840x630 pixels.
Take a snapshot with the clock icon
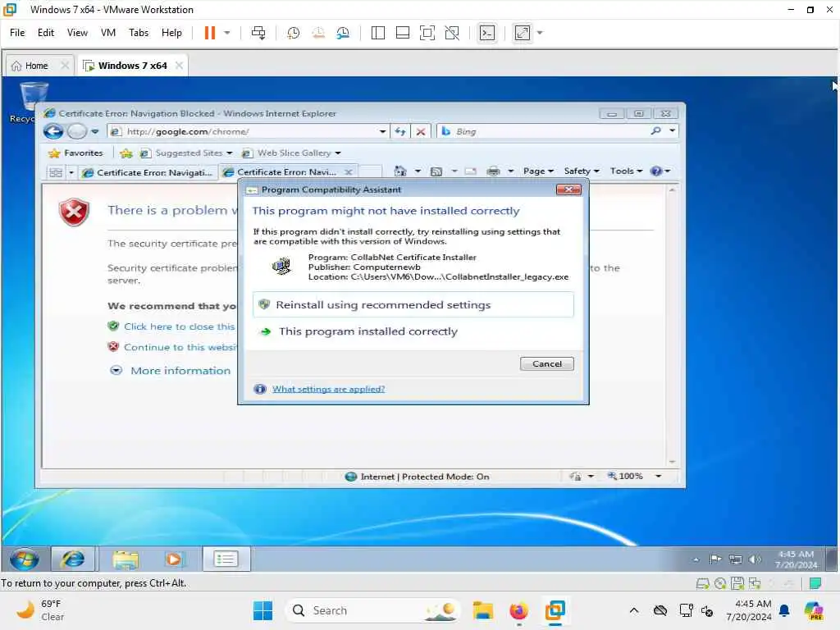tap(293, 33)
